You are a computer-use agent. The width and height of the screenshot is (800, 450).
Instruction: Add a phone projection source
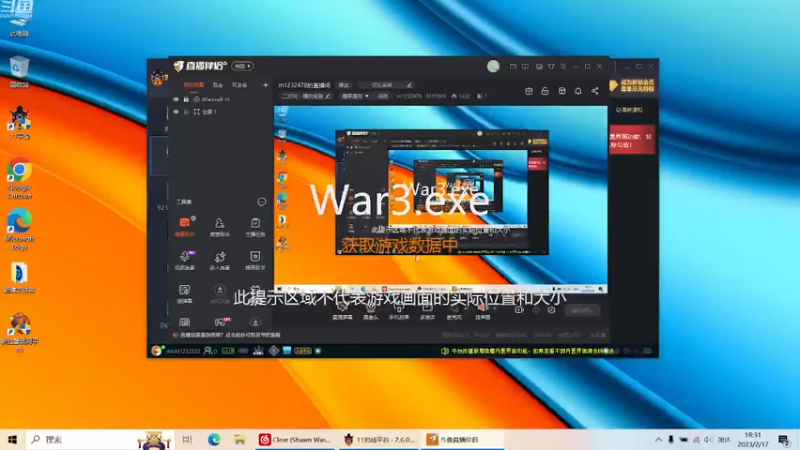(398, 311)
